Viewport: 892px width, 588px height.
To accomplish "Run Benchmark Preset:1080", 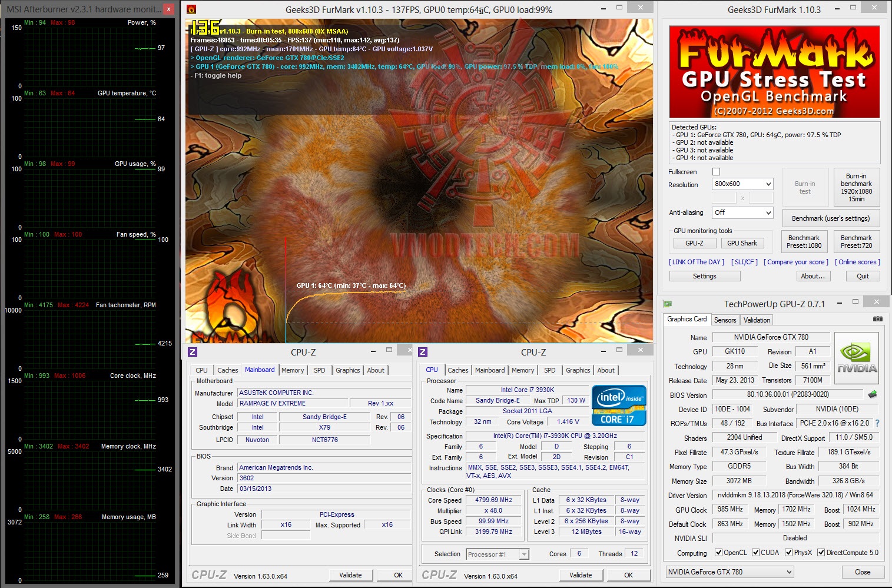I will click(804, 241).
